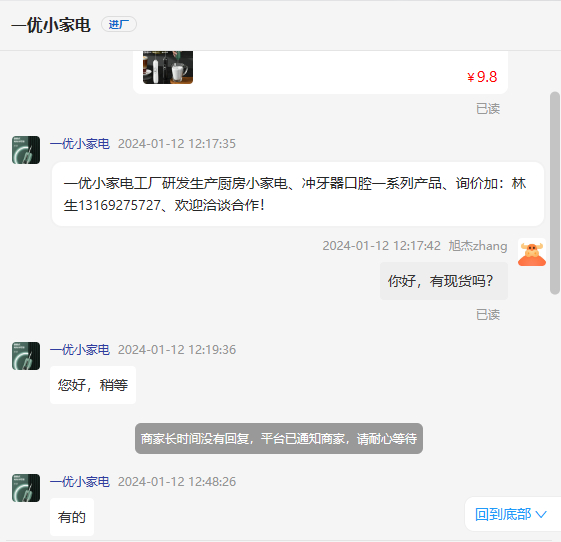
Task: Click seller avatar next to 12:48:26 message
Action: coord(26,488)
